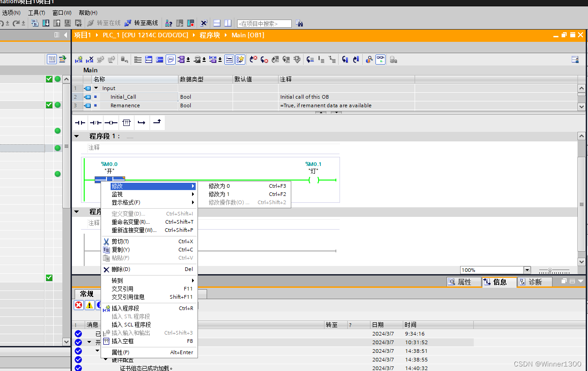Screen dimensions: 588x371
Task: Click the 程序块 breadcrumb link
Action: [209, 35]
